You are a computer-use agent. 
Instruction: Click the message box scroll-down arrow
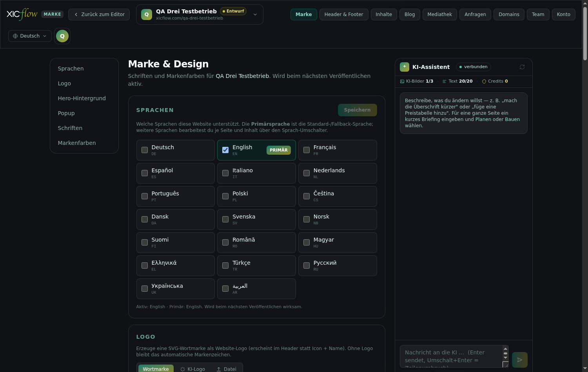(x=505, y=358)
